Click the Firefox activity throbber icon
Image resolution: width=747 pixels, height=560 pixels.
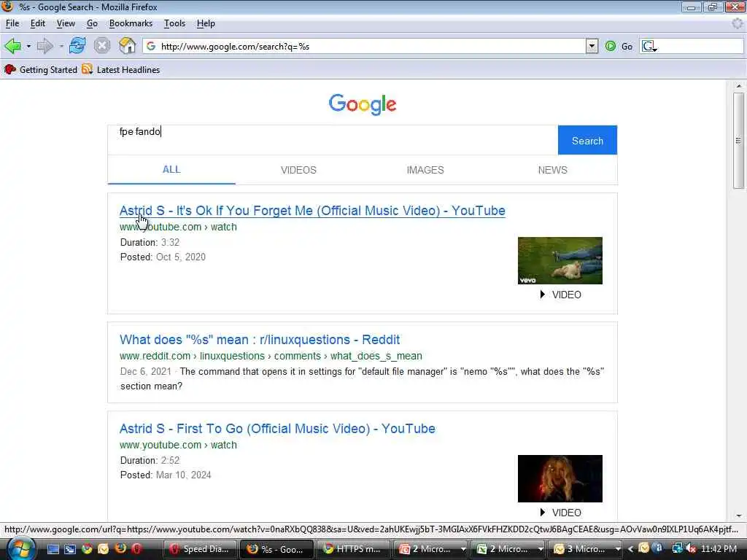tap(738, 23)
